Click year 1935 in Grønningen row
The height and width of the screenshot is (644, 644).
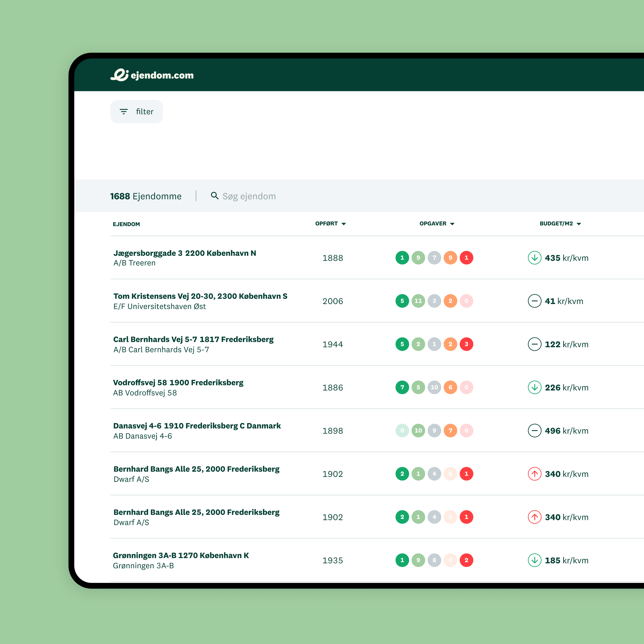click(x=333, y=560)
